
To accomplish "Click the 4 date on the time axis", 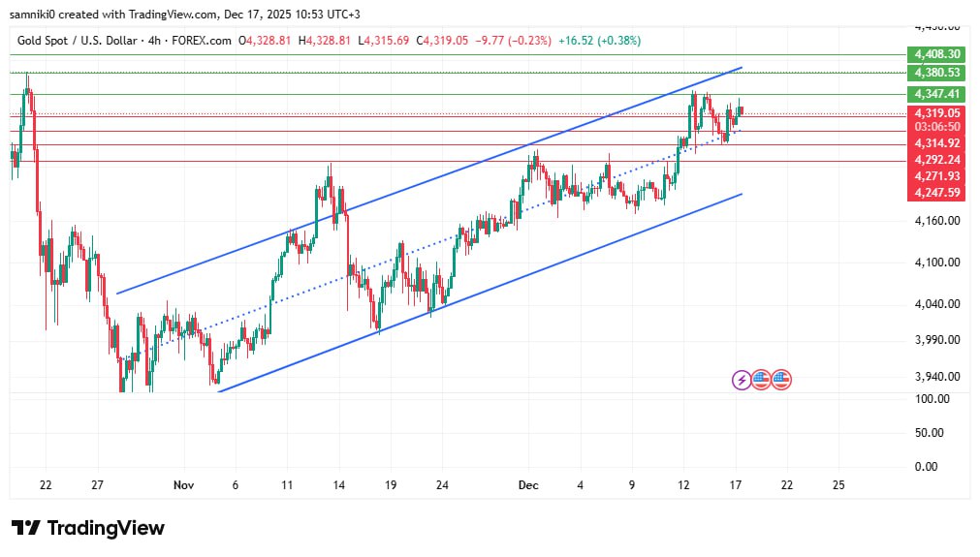I will click(x=580, y=485).
